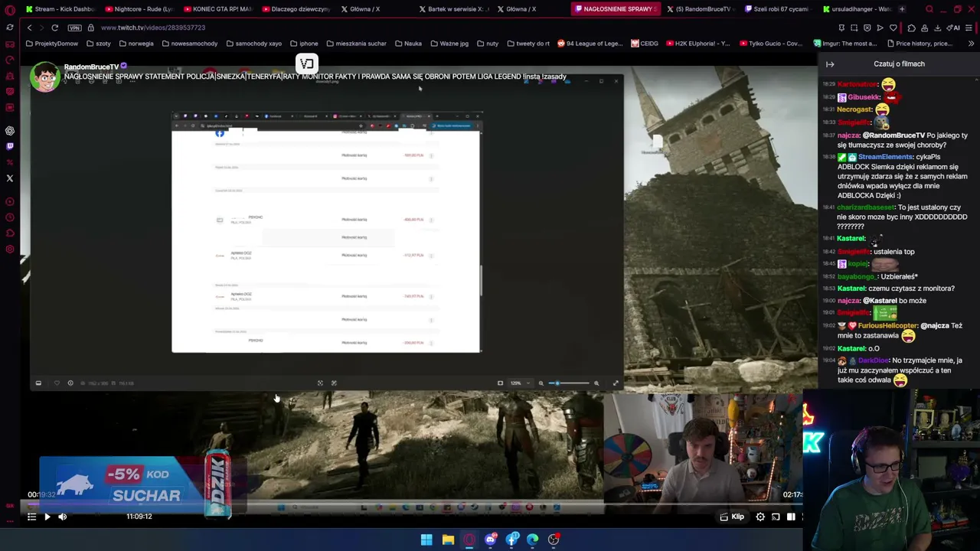Open the iphone bookmark folder
Image resolution: width=980 pixels, height=551 pixels.
coord(304,44)
